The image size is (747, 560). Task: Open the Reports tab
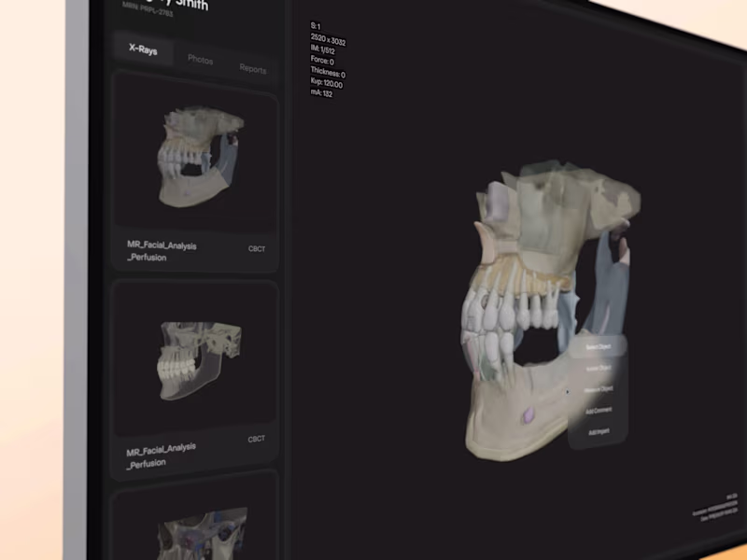coord(253,69)
